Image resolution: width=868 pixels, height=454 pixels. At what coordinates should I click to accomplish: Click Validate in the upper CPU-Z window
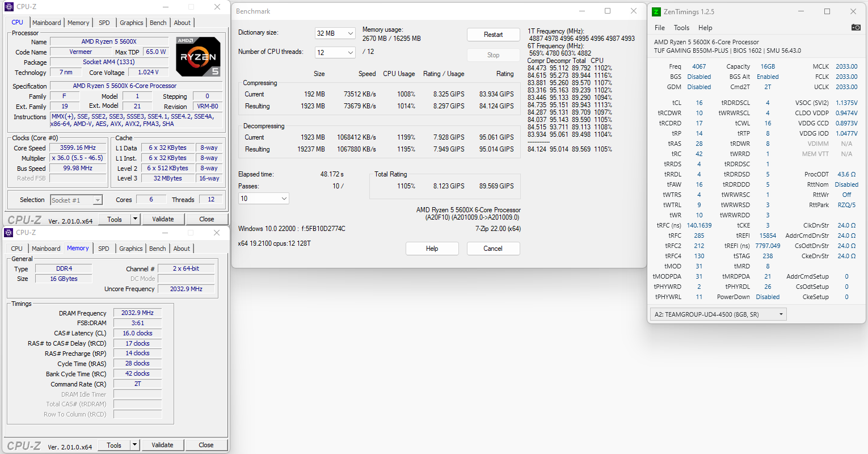point(163,219)
